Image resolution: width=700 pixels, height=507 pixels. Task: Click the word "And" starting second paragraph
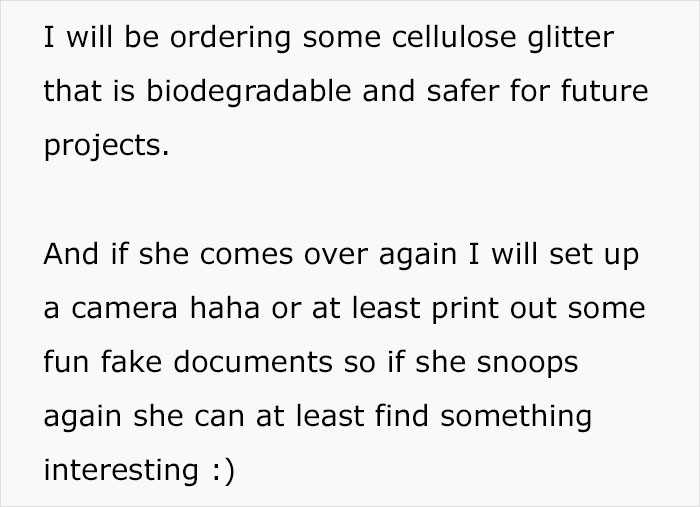tap(71, 254)
